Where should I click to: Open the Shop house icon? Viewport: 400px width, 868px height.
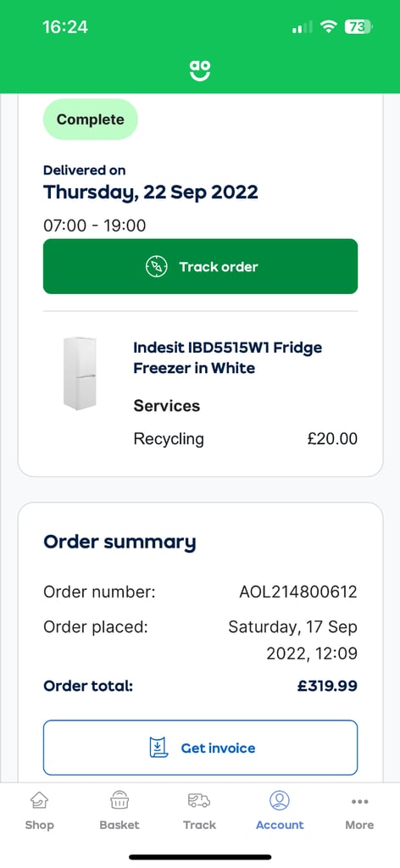click(x=39, y=800)
